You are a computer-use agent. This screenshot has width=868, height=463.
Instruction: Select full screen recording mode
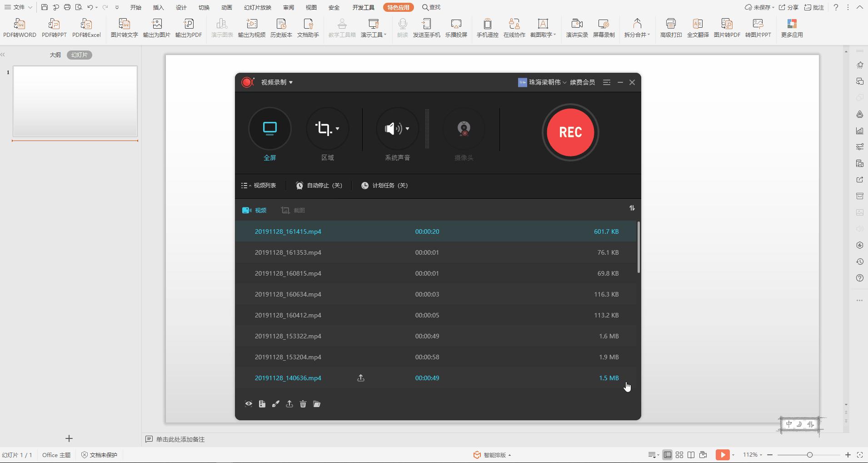[x=270, y=129]
